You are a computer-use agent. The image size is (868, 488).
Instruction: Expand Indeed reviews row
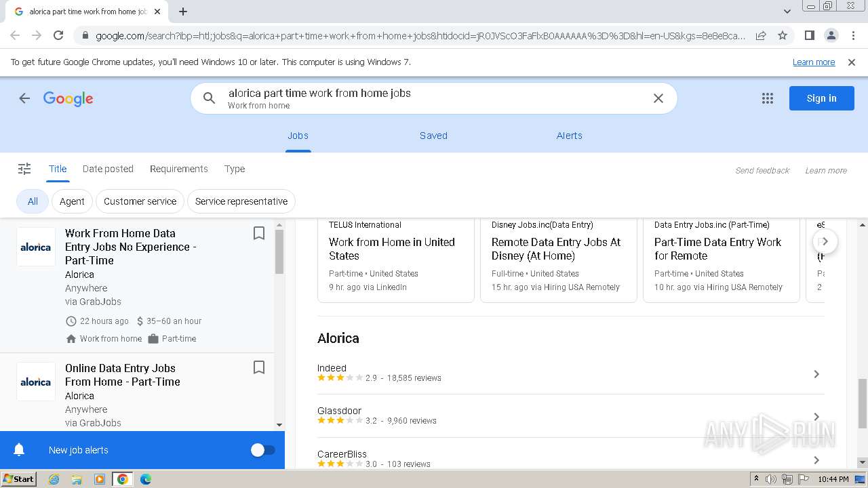tap(570, 373)
